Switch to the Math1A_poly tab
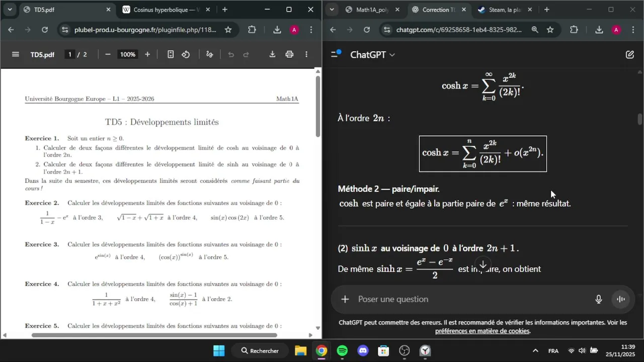The width and height of the screenshot is (644, 362). [x=372, y=10]
